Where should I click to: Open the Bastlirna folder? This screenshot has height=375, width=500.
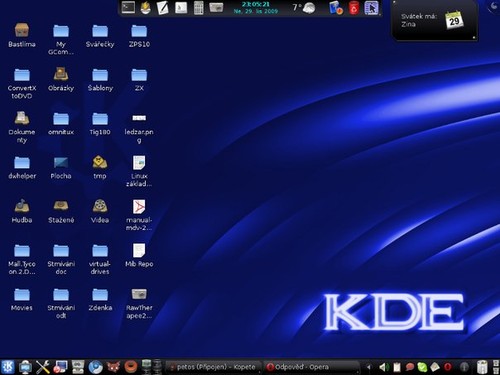pos(22,35)
